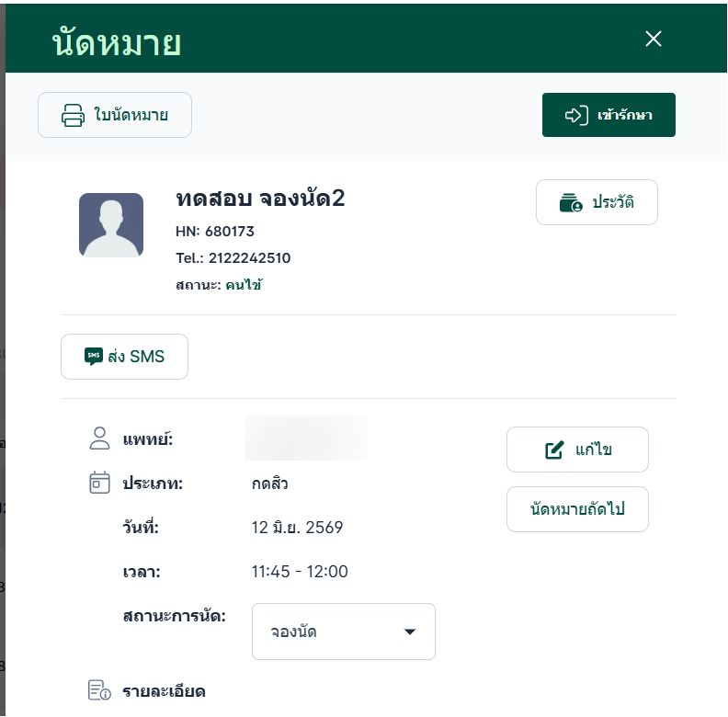Close the นัดหมาย dialog

click(x=654, y=39)
